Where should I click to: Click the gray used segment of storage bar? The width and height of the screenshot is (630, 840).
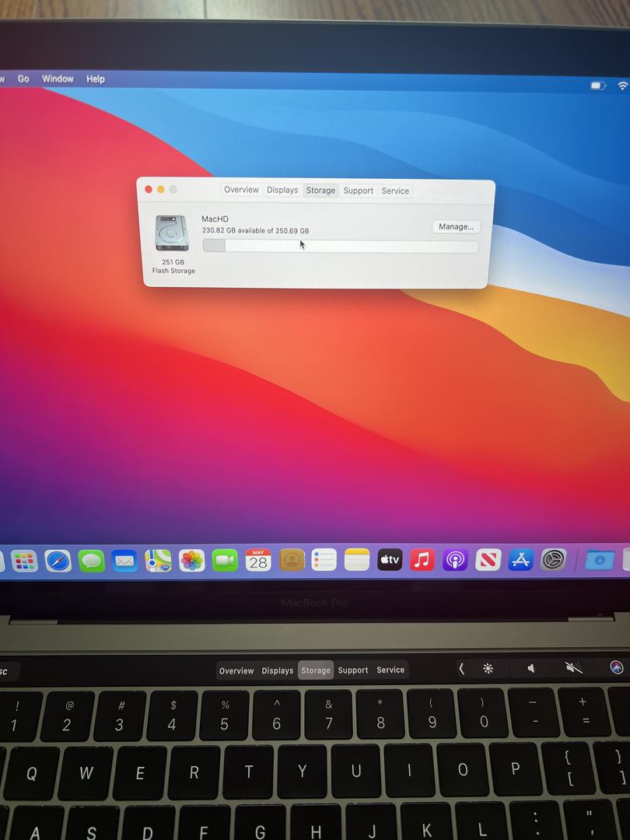coord(215,245)
